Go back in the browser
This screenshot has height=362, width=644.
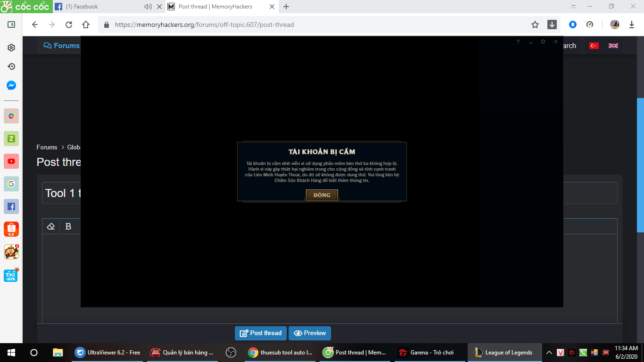(34, 25)
